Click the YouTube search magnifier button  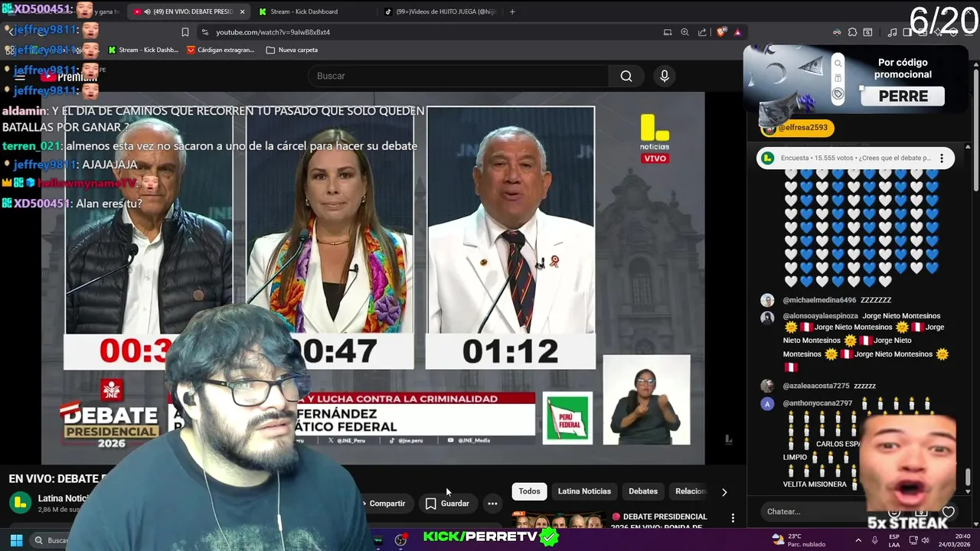coord(626,76)
